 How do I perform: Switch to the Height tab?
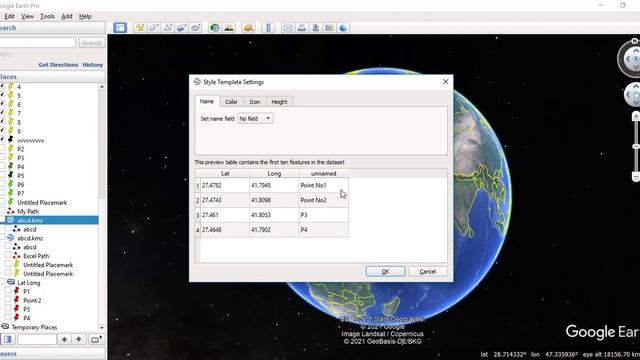[280, 102]
